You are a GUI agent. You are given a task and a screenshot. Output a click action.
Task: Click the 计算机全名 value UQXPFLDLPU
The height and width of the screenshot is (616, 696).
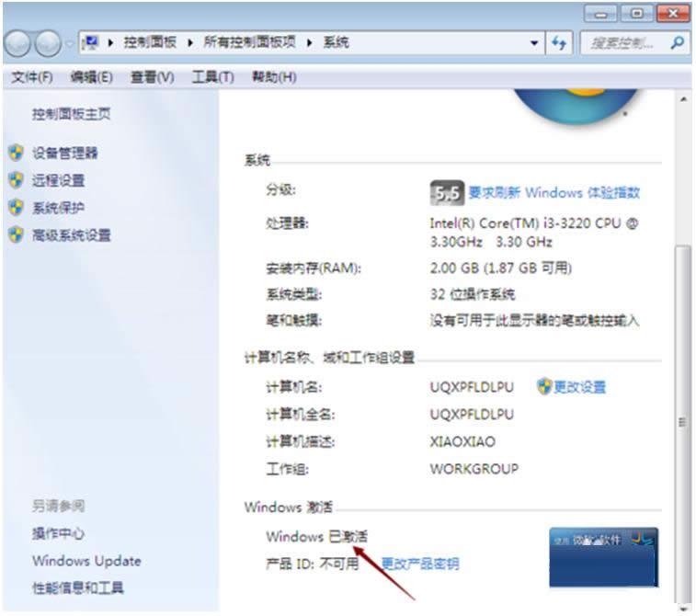coord(472,414)
